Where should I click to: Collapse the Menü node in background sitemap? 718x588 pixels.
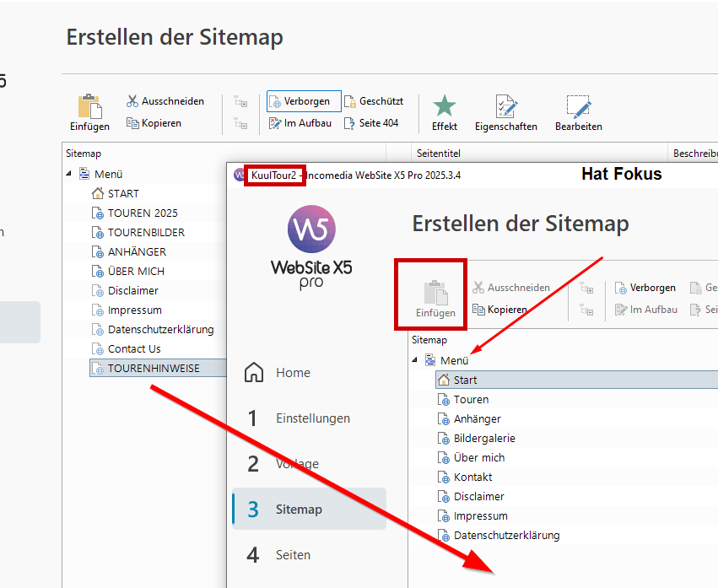pyautogui.click(x=68, y=174)
